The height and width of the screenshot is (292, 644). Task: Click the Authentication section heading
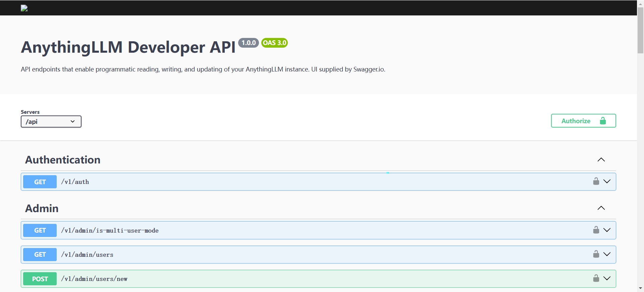tap(63, 160)
